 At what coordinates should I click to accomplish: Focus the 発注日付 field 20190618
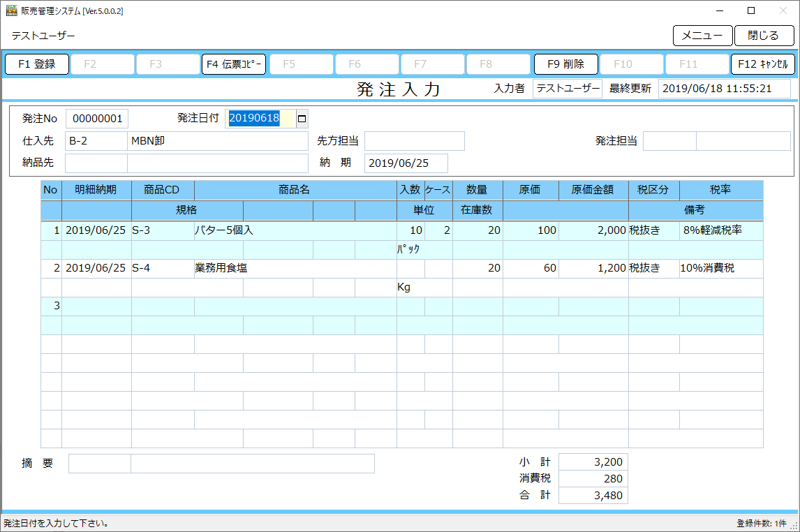(x=260, y=118)
